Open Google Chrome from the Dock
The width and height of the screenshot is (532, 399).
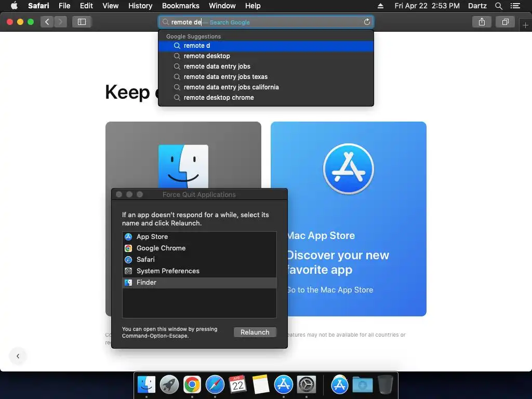tap(192, 385)
